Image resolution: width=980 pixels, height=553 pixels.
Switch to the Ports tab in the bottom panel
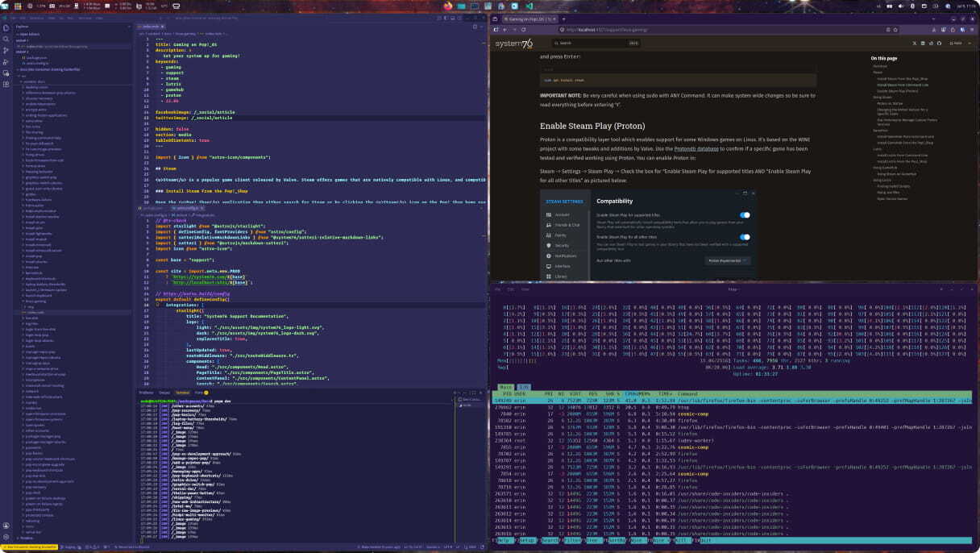197,393
